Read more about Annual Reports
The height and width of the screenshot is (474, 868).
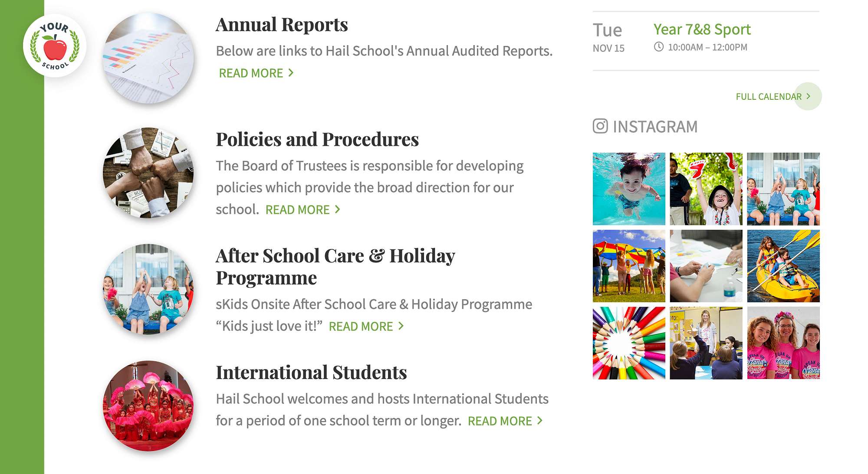tap(256, 73)
